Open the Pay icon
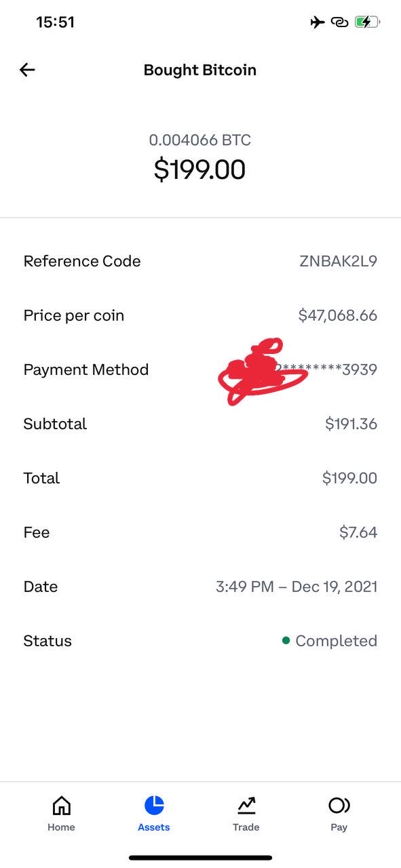This screenshot has height=868, width=401. click(339, 805)
